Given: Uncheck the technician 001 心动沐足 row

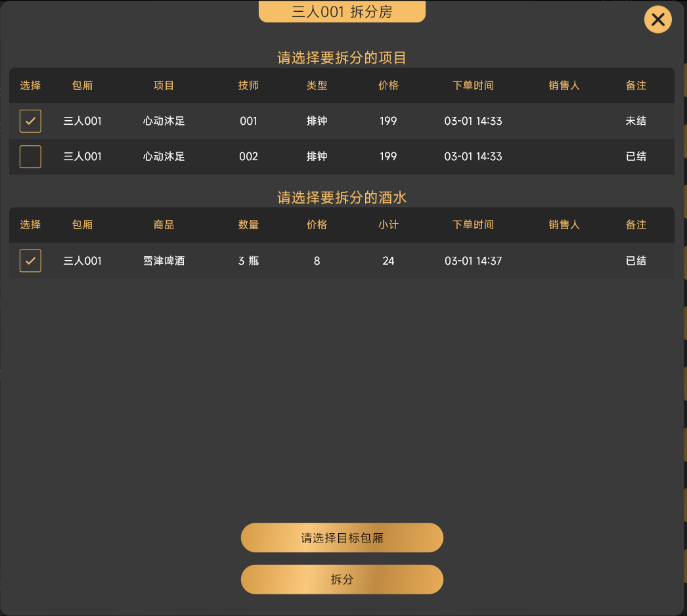Looking at the screenshot, I should click(x=30, y=121).
